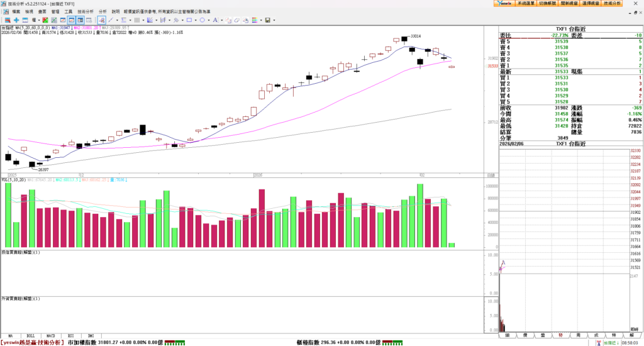Viewport: 644px width, 346px height.
Task: Open the color palette grid picker
Action: [x=255, y=20]
